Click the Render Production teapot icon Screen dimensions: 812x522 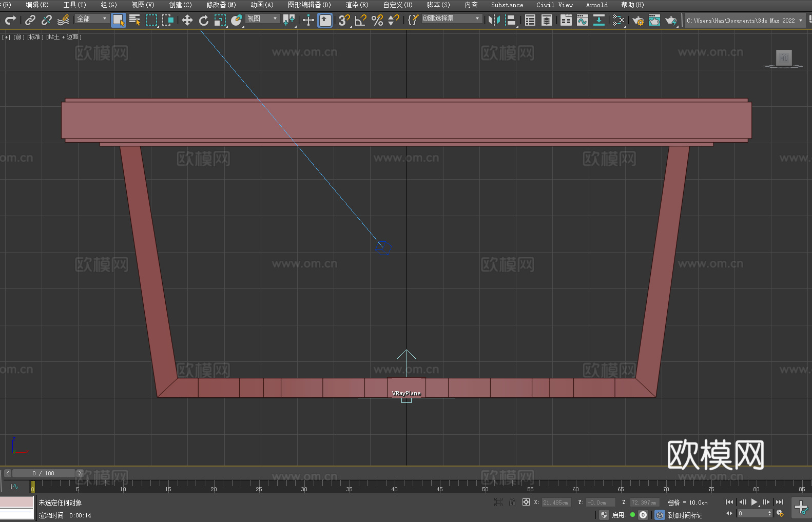(x=671, y=20)
